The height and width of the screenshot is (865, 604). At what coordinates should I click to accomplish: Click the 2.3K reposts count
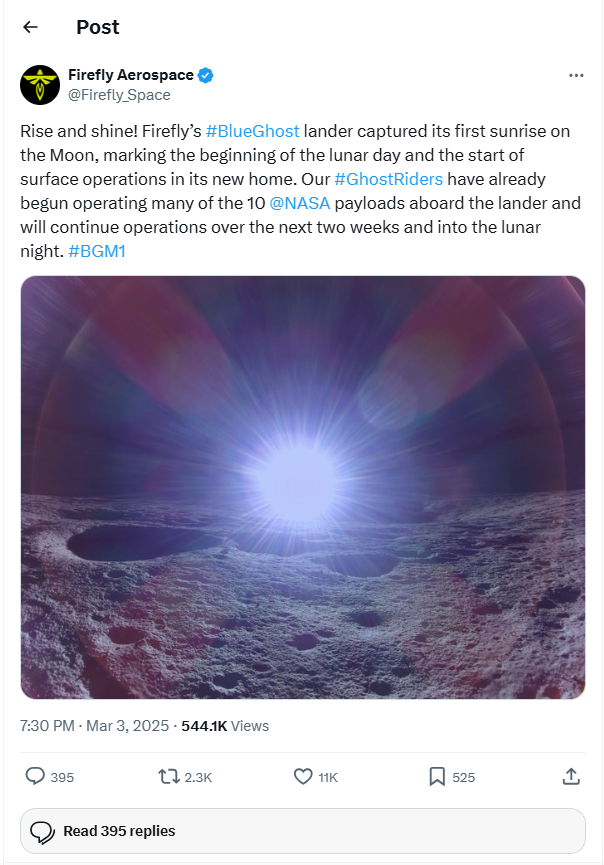pyautogui.click(x=198, y=777)
